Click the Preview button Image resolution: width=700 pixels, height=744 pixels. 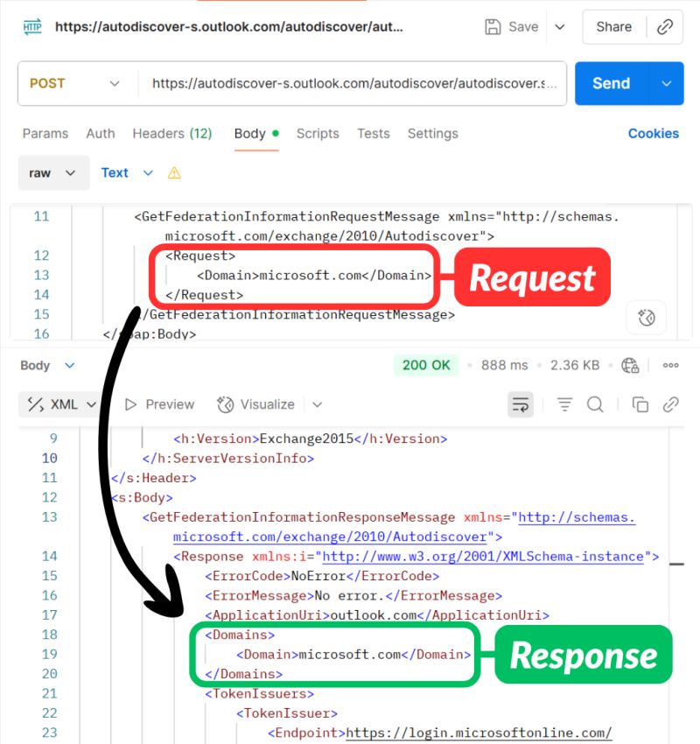[159, 404]
